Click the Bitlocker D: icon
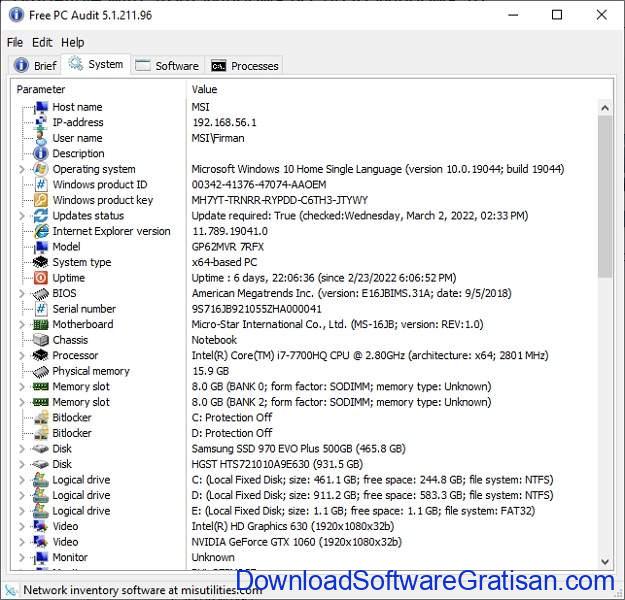625x600 pixels. coord(41,434)
